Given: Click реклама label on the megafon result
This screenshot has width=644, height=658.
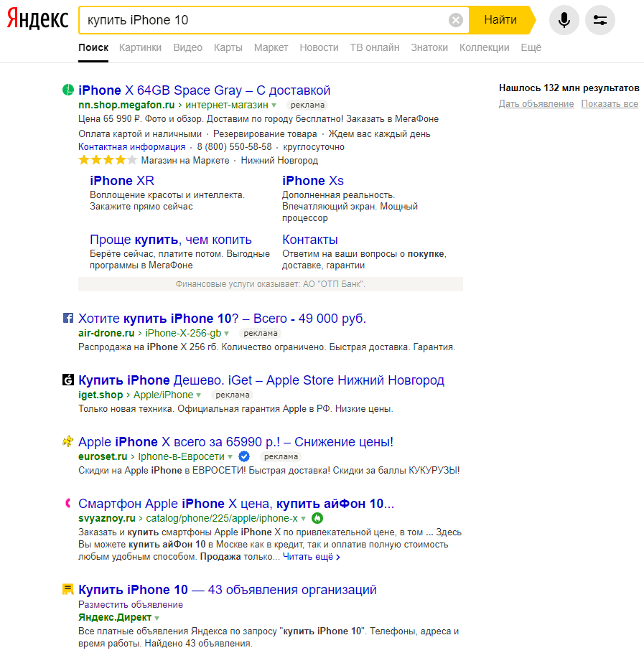Looking at the screenshot, I should pos(307,105).
